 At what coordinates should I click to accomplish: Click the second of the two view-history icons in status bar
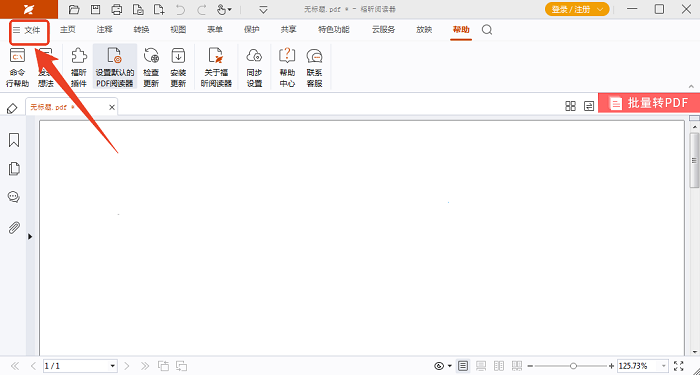(181, 366)
